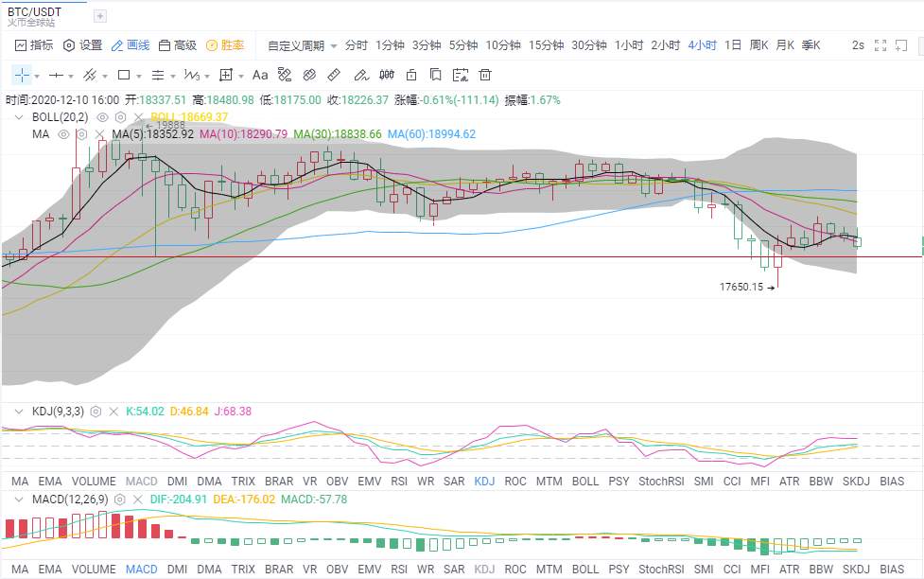The image size is (924, 579).
Task: Open the 设置 settings button
Action: [x=83, y=45]
